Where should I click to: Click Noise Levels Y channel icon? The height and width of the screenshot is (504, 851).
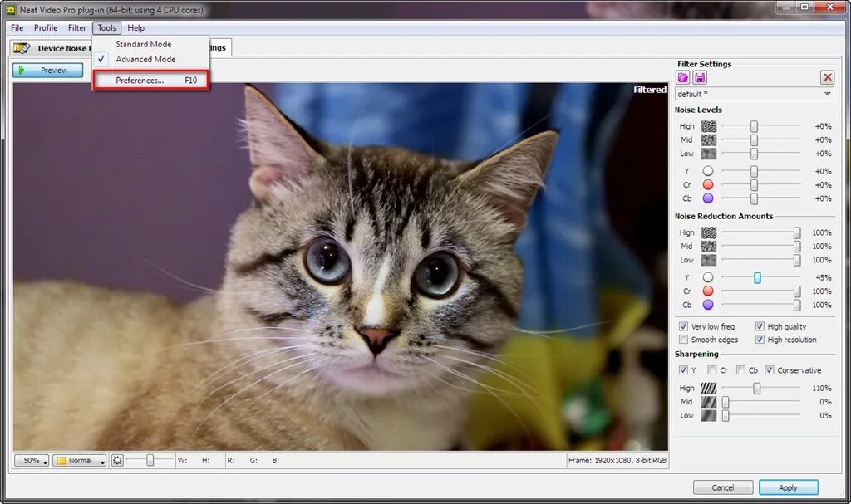tap(708, 171)
